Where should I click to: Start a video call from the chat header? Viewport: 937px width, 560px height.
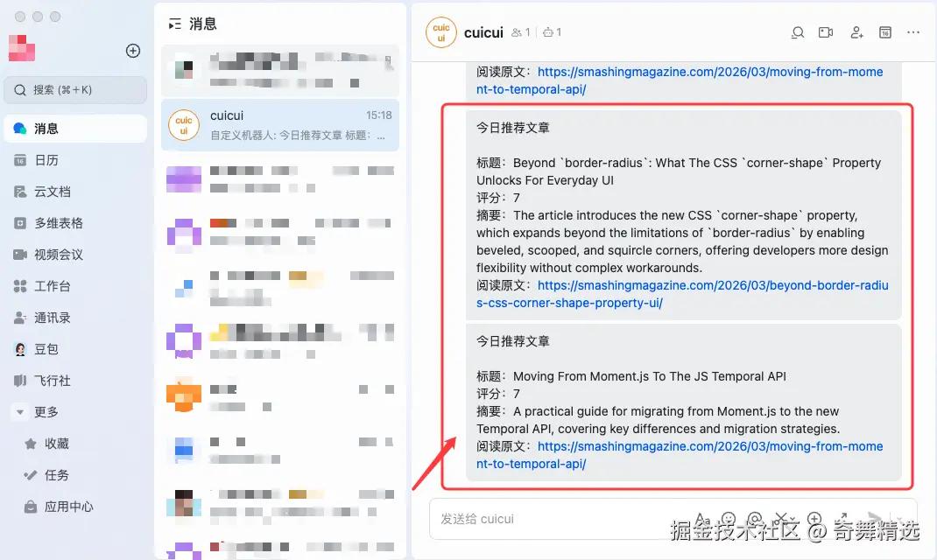coord(826,32)
